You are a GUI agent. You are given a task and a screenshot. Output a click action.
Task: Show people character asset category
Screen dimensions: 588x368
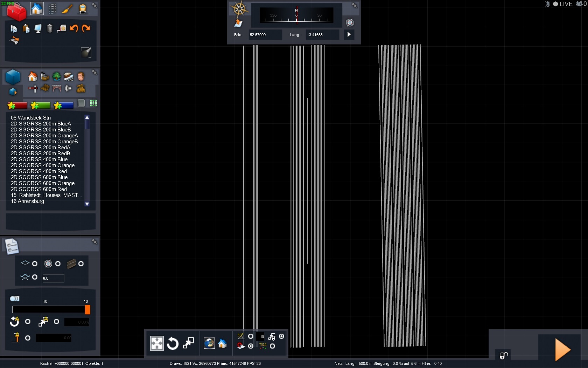81,76
